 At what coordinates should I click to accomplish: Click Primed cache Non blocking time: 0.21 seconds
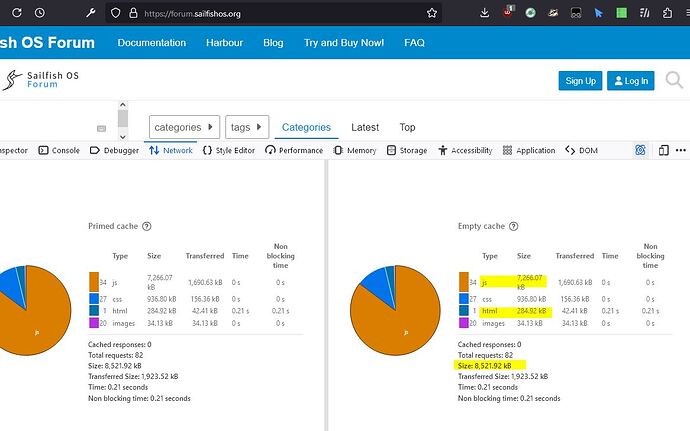point(139,398)
